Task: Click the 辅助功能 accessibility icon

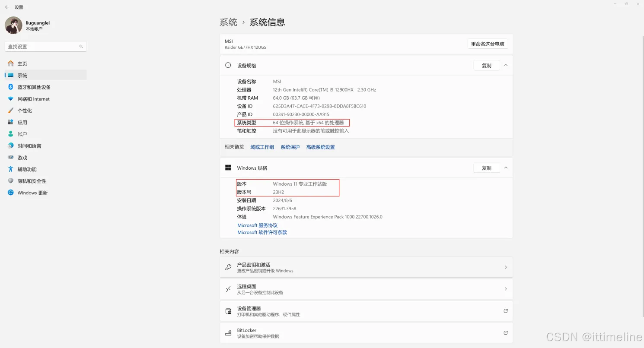Action: 11,169
